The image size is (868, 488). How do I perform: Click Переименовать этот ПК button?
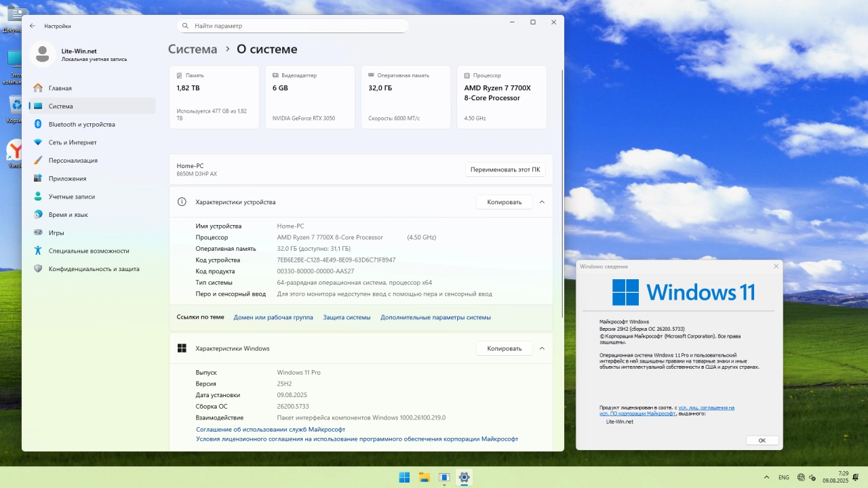(505, 169)
